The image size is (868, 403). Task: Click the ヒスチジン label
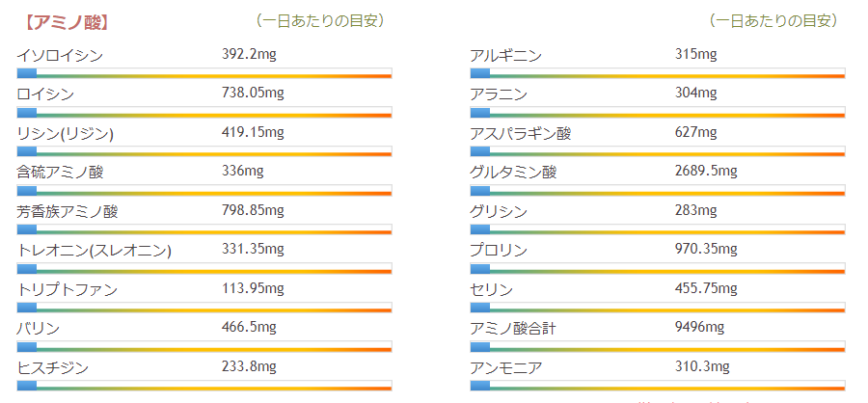pos(53,367)
